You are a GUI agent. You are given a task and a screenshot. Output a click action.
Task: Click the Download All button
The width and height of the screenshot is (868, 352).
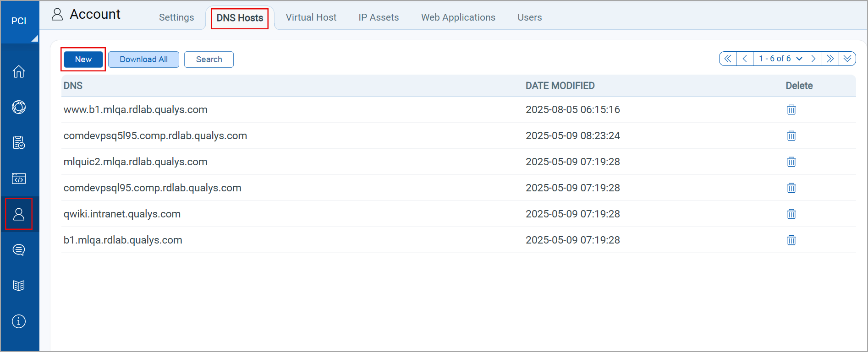(x=143, y=60)
